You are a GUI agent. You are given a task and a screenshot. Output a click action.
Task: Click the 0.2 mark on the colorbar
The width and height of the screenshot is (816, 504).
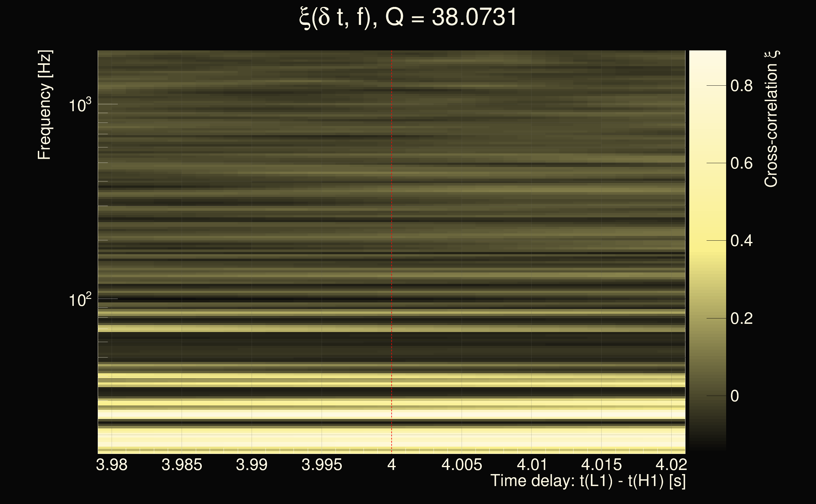point(741,318)
